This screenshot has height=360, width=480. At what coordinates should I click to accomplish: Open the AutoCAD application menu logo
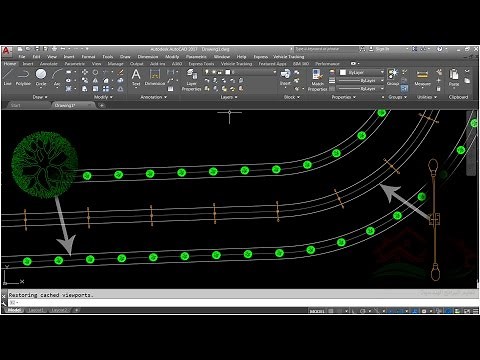point(6,51)
